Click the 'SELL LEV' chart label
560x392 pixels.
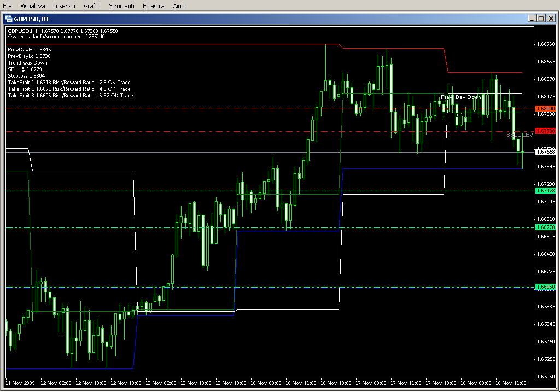click(520, 135)
